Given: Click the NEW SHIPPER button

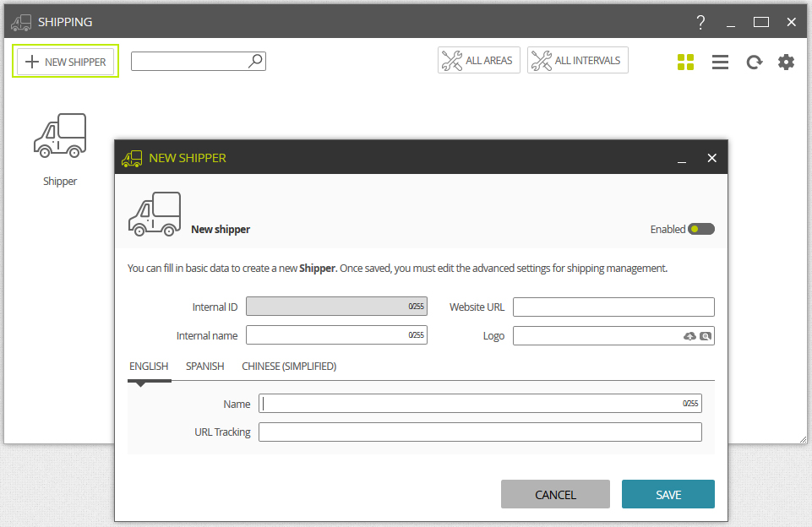Looking at the screenshot, I should tap(66, 62).
